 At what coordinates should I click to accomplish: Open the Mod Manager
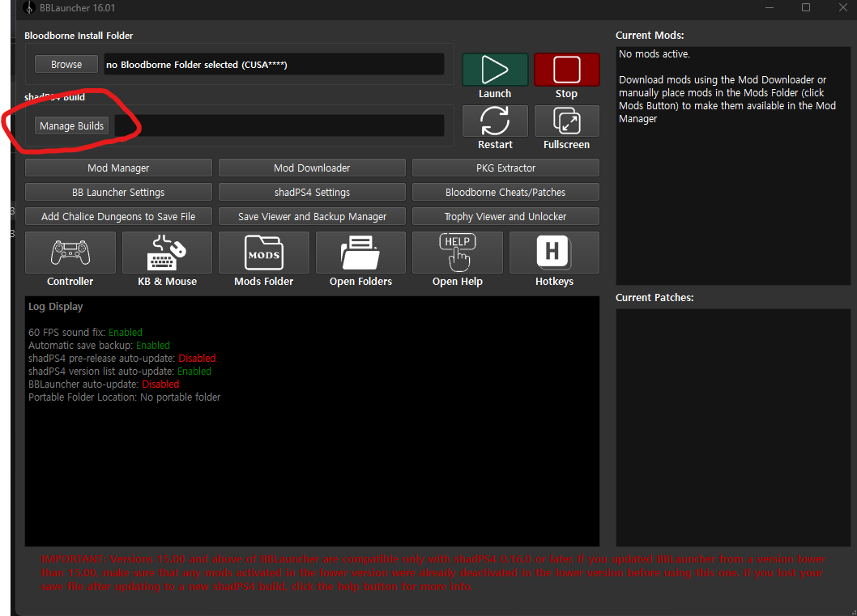(118, 168)
